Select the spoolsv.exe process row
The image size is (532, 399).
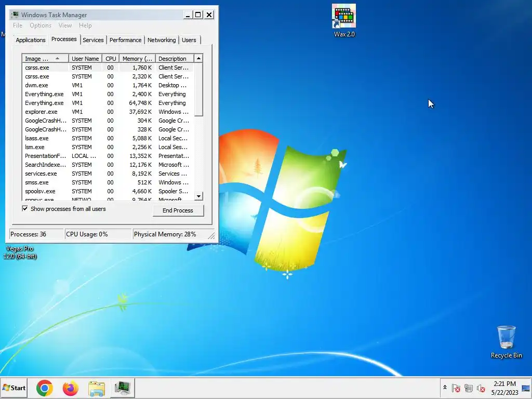(108, 191)
